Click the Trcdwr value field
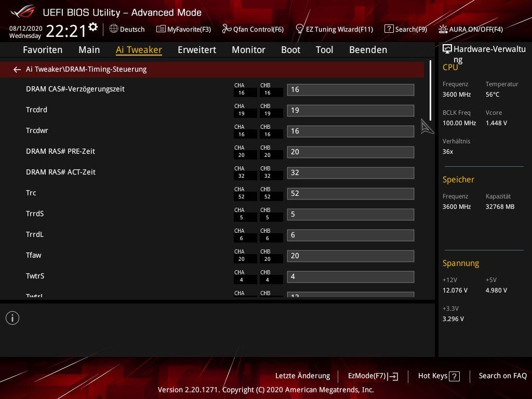532x399 pixels. [x=351, y=131]
